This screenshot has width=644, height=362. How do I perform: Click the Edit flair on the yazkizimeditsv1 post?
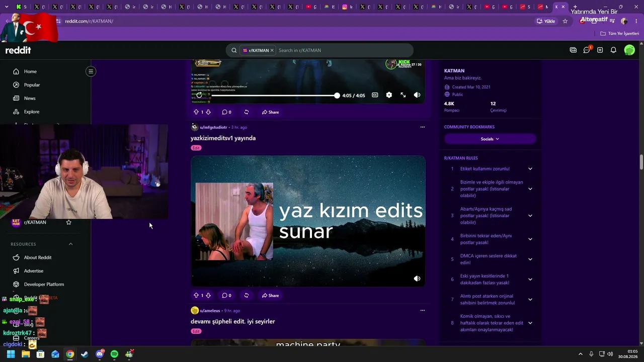tap(196, 148)
